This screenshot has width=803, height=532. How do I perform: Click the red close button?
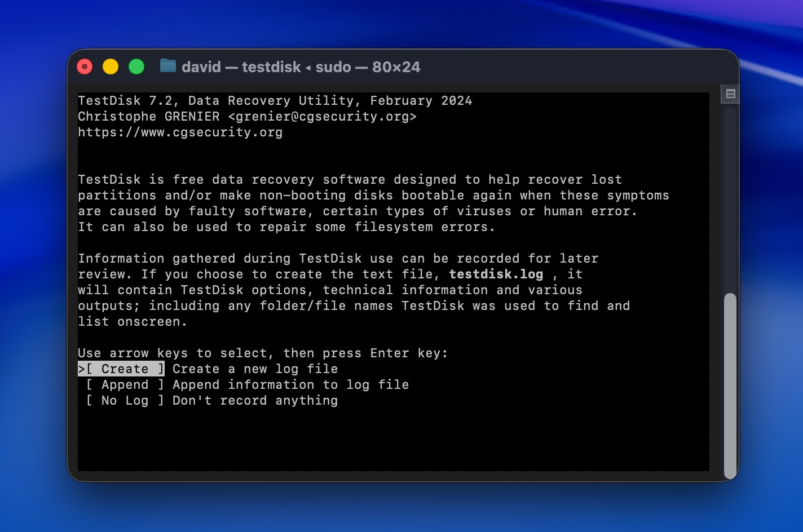coord(84,66)
